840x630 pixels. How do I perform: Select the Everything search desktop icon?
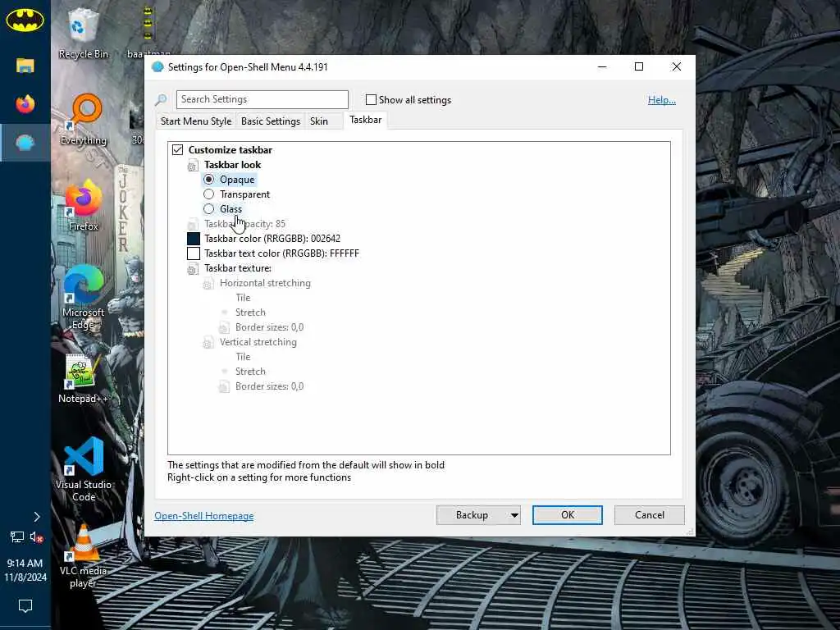84,119
